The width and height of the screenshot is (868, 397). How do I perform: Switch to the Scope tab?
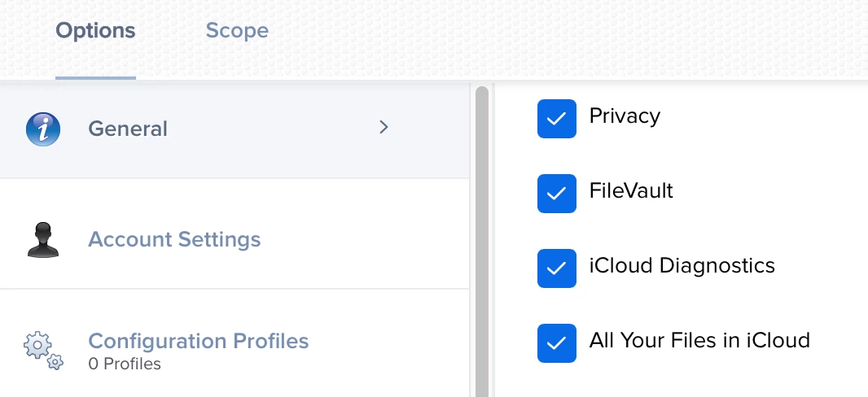tap(237, 30)
